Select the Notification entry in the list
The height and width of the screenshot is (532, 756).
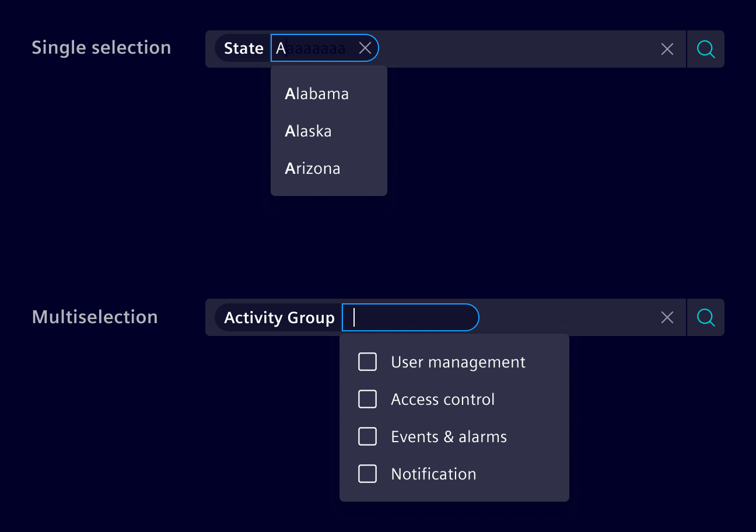[433, 474]
